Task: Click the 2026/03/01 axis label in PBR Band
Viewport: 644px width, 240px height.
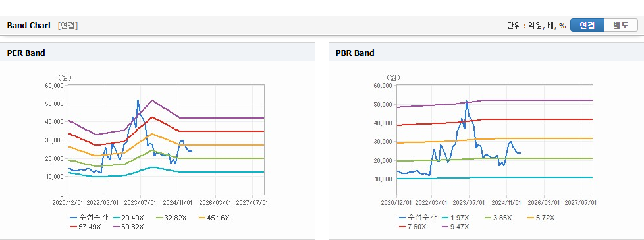Action: tap(543, 202)
